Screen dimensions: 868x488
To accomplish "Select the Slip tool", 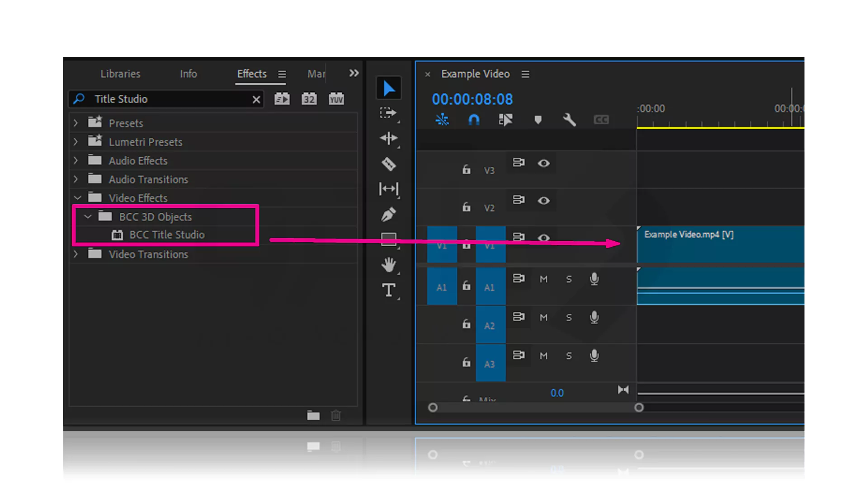I will (x=388, y=188).
